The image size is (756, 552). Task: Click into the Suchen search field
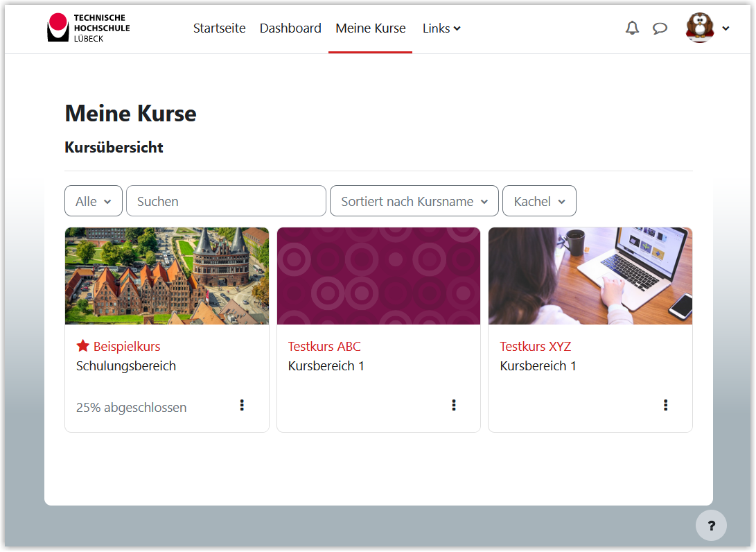click(x=226, y=201)
